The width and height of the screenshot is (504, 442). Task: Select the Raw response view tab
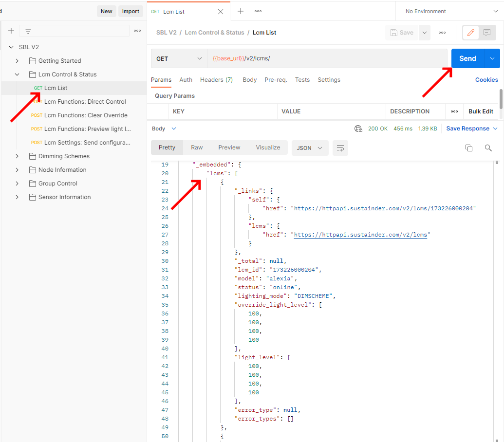pyautogui.click(x=197, y=147)
